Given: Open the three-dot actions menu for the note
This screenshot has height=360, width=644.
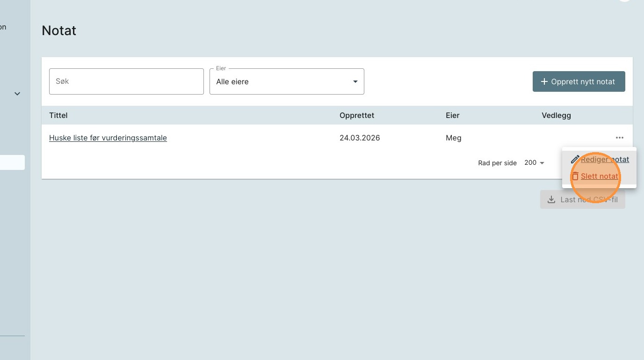Looking at the screenshot, I should coord(619,138).
